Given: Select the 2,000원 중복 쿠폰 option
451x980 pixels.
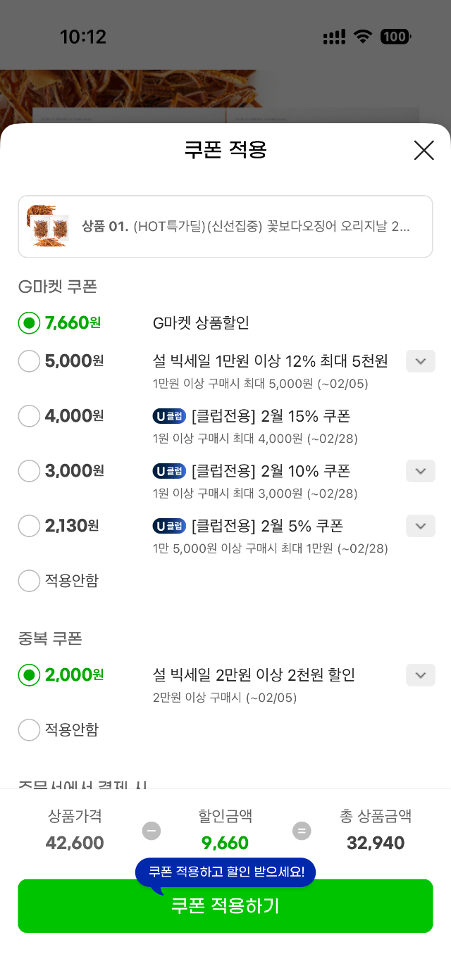Looking at the screenshot, I should point(29,675).
